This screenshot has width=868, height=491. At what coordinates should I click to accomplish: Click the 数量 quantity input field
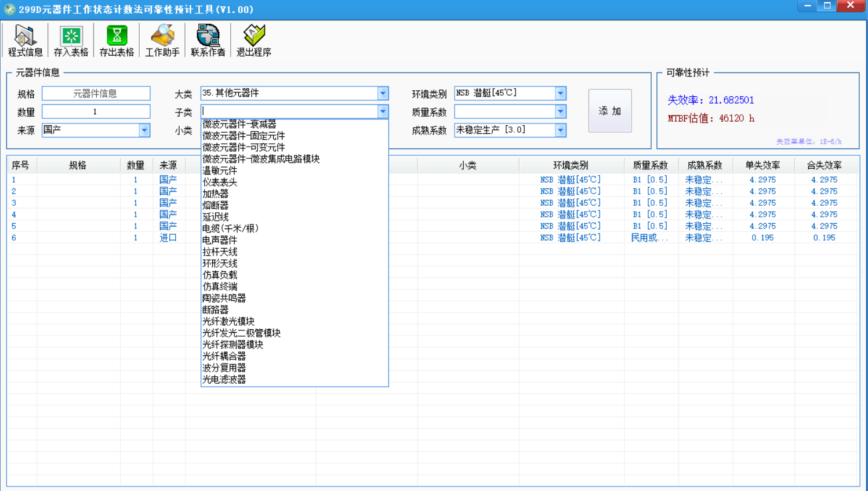click(x=96, y=111)
